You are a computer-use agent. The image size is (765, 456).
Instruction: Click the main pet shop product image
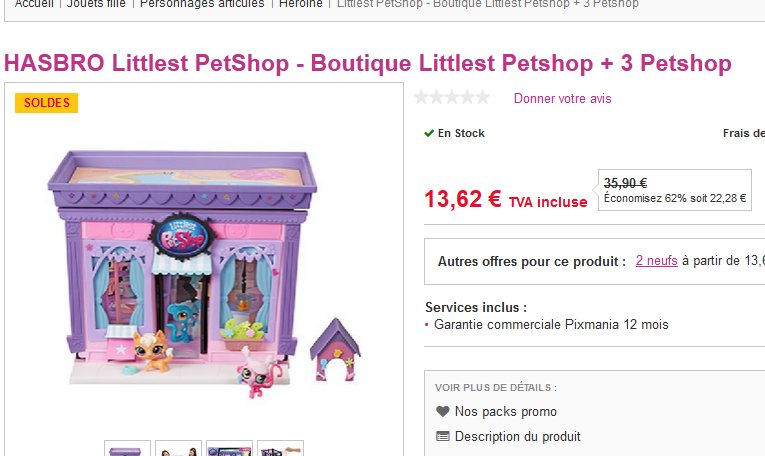click(204, 273)
